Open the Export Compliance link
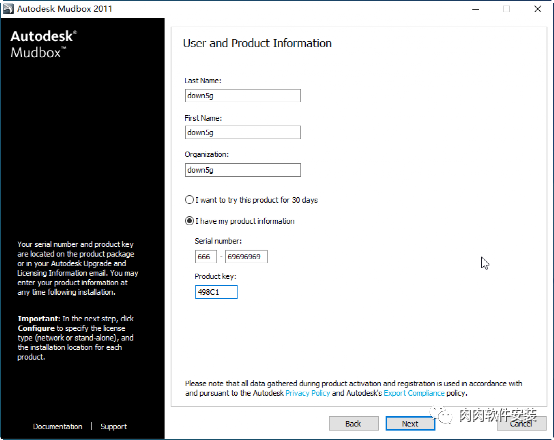 pos(414,393)
